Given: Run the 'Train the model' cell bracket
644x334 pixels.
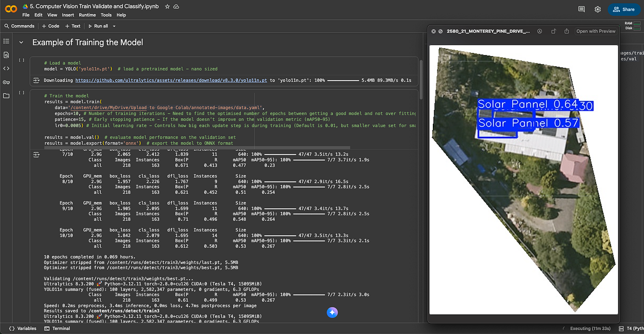Looking at the screenshot, I should pos(21,93).
